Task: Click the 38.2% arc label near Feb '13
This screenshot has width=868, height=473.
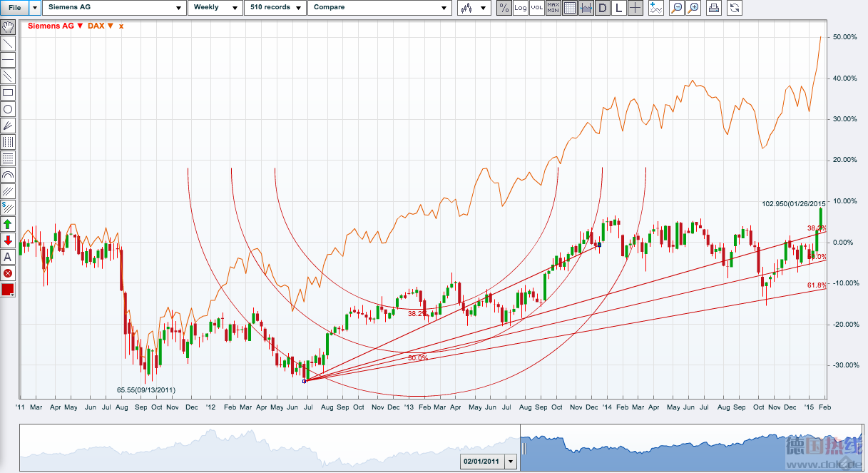Action: [417, 313]
